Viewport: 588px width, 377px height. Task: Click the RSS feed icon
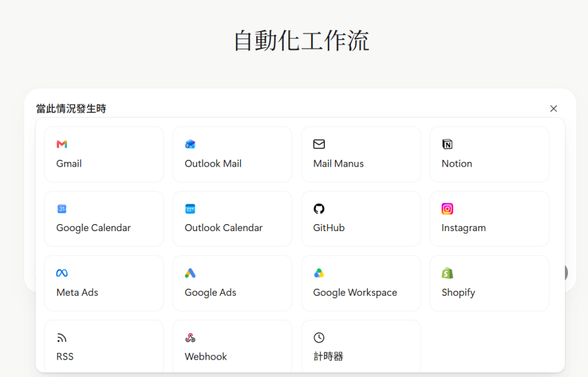[x=62, y=338]
